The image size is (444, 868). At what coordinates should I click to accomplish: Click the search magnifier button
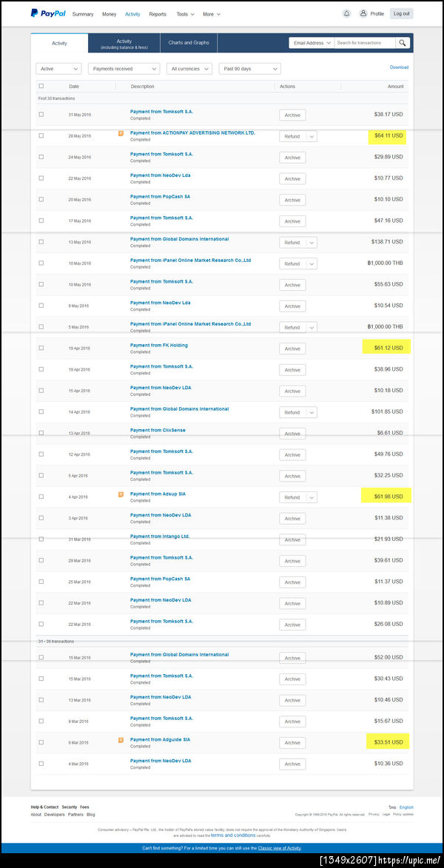tap(403, 43)
